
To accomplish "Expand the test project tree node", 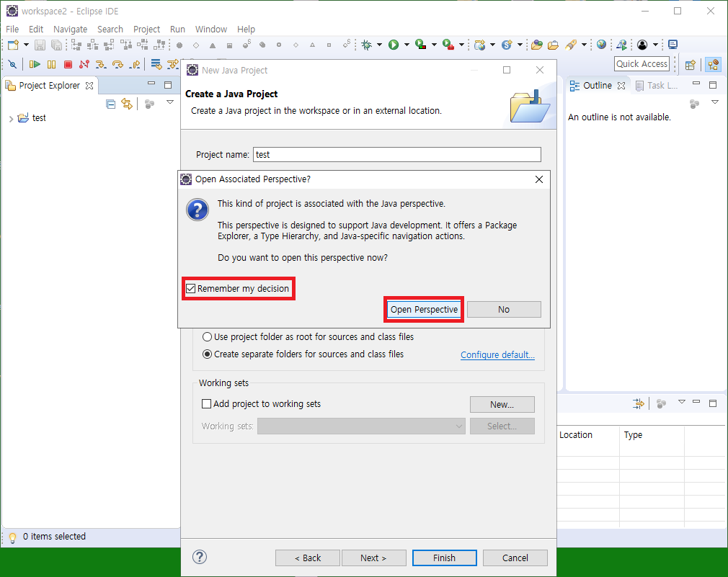I will (x=11, y=119).
